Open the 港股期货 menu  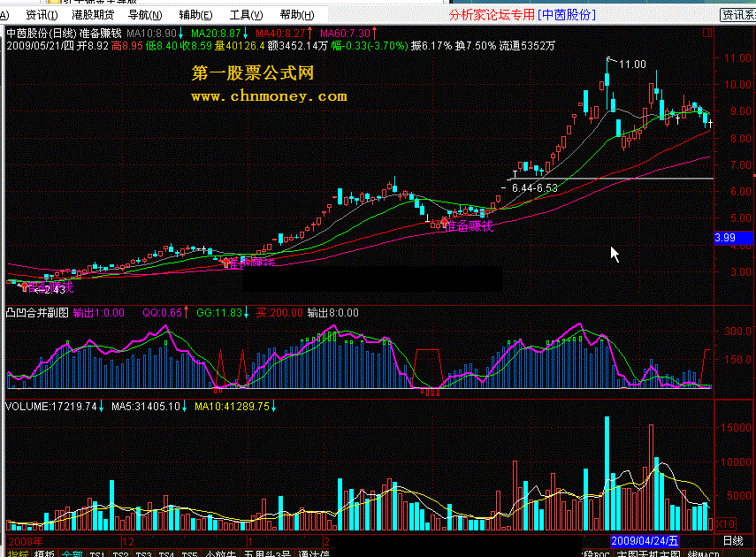point(93,15)
